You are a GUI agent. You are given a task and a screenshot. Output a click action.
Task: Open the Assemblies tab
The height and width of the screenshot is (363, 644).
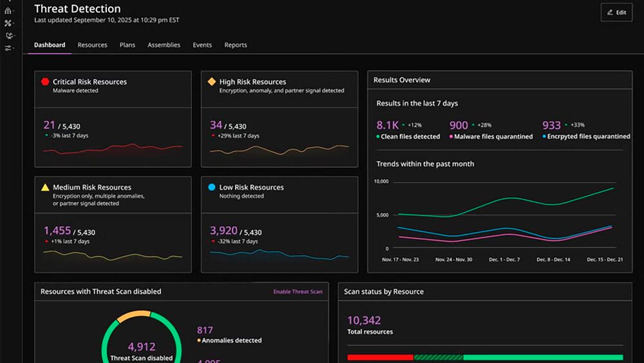click(x=164, y=44)
